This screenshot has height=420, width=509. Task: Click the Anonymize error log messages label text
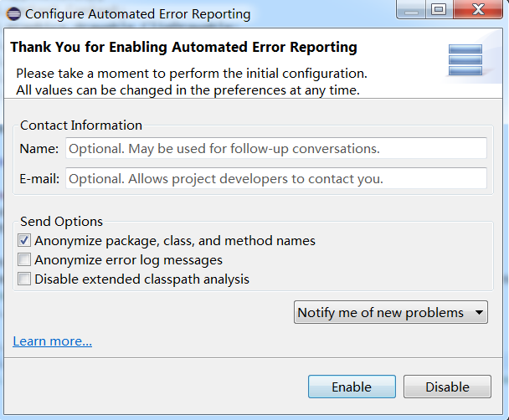129,260
